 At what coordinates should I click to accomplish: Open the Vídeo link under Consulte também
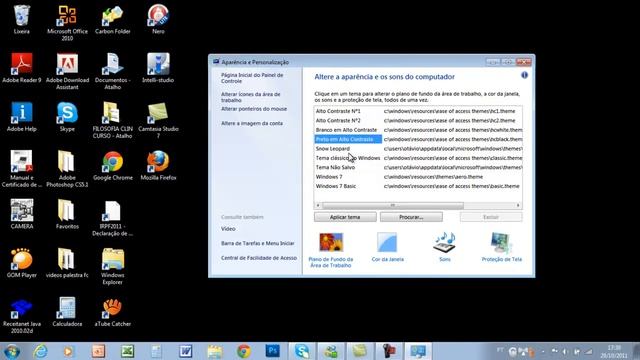click(x=228, y=229)
